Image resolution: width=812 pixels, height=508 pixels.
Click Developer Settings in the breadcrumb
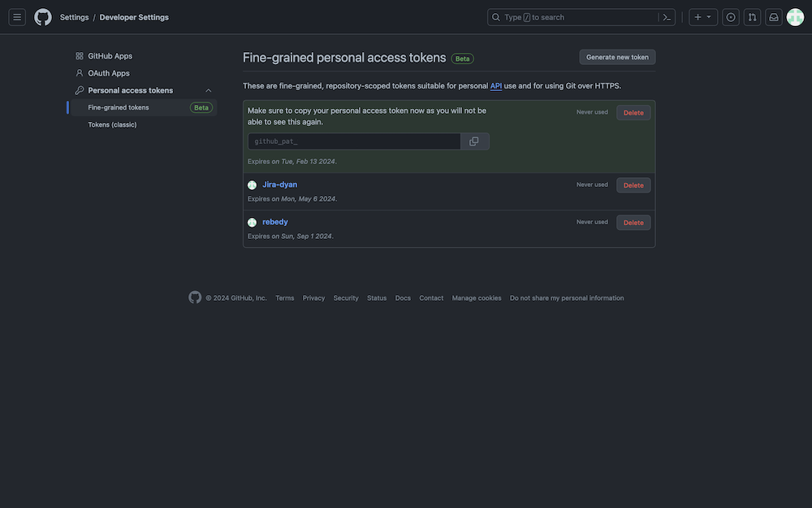[x=134, y=17]
